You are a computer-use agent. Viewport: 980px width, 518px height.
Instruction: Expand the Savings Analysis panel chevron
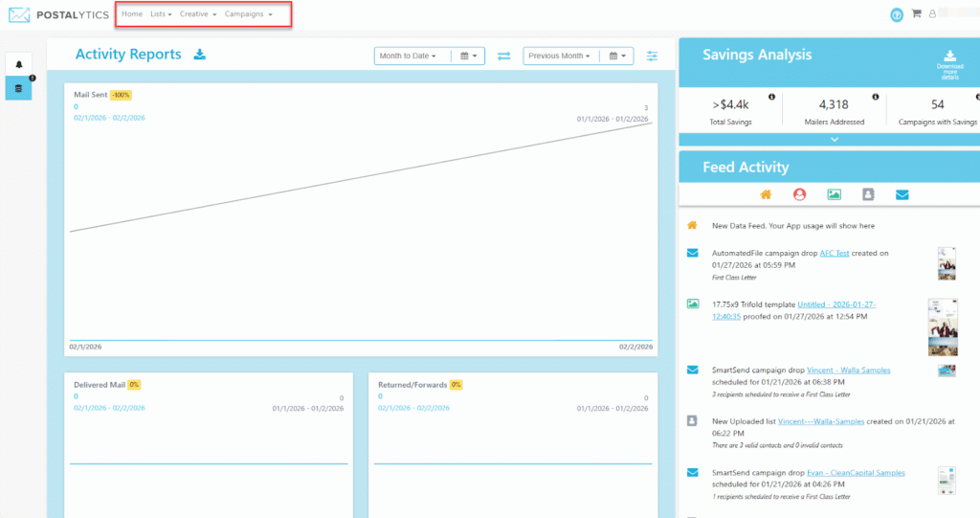coord(835,139)
